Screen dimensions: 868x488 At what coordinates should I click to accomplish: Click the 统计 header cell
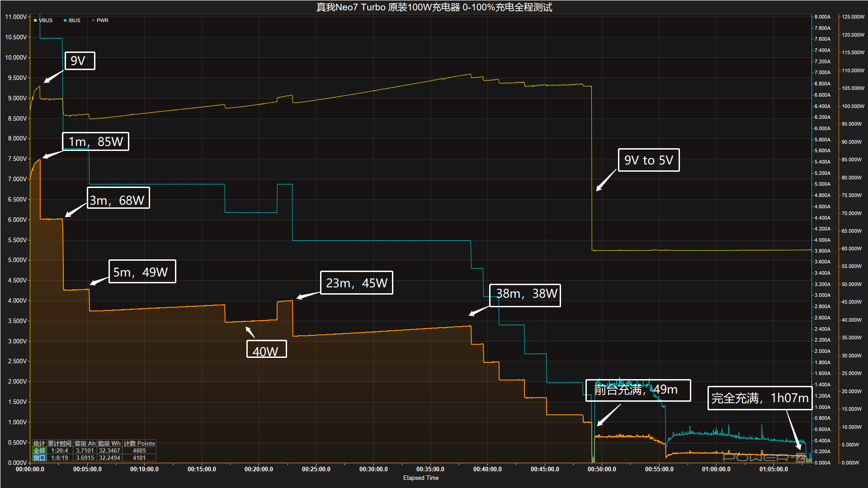(39, 443)
